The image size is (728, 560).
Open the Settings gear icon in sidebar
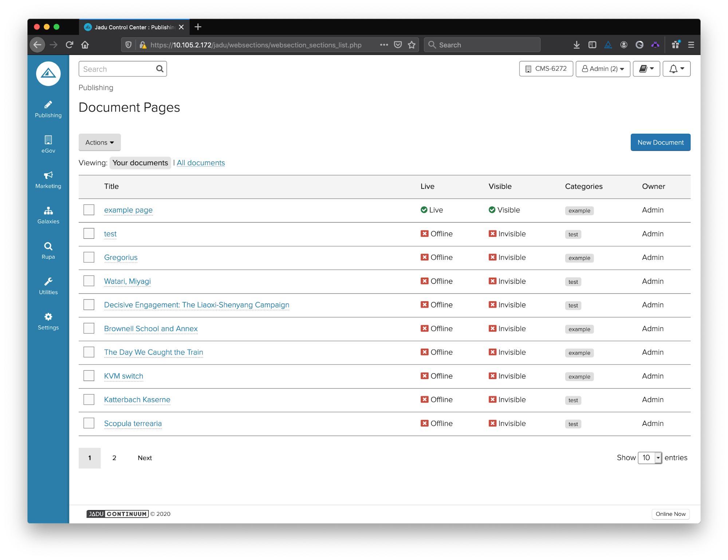point(48,317)
